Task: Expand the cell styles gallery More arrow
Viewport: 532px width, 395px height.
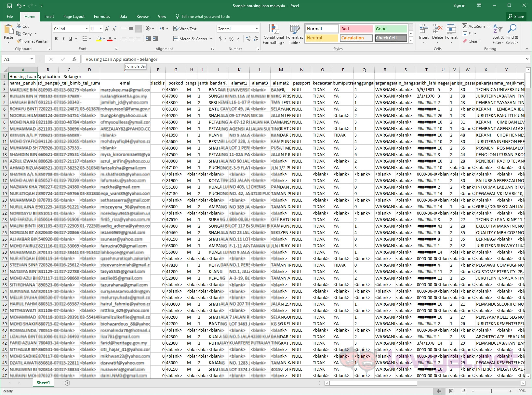Action: click(411, 40)
